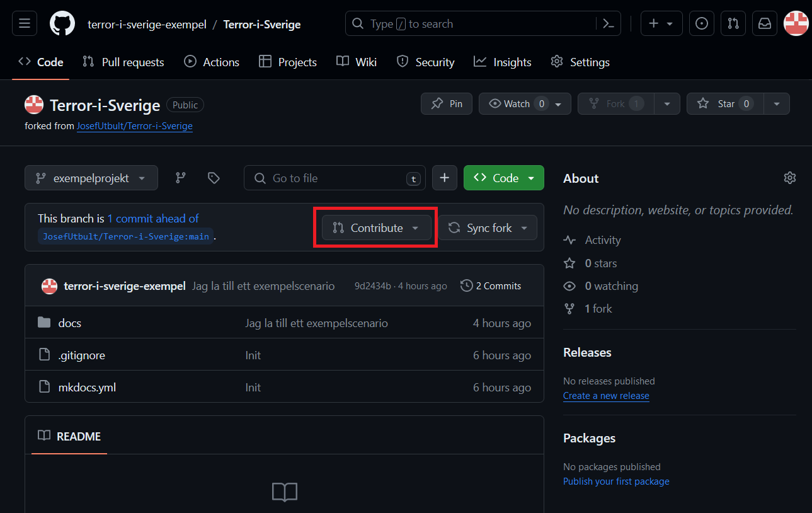Click the Packages heading link
Viewport: 812px width, 513px height.
589,438
